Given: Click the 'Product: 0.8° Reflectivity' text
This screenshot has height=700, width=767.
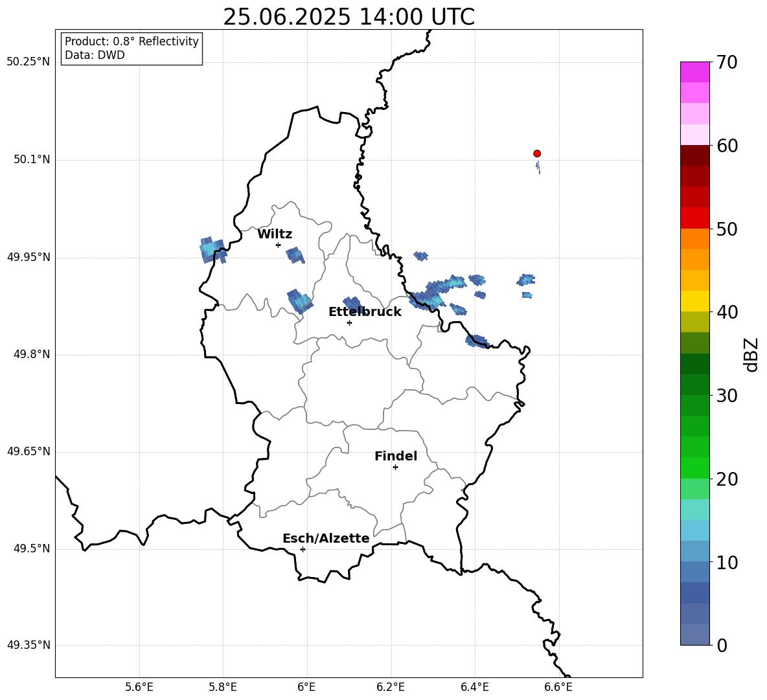Looking at the screenshot, I should [x=132, y=41].
